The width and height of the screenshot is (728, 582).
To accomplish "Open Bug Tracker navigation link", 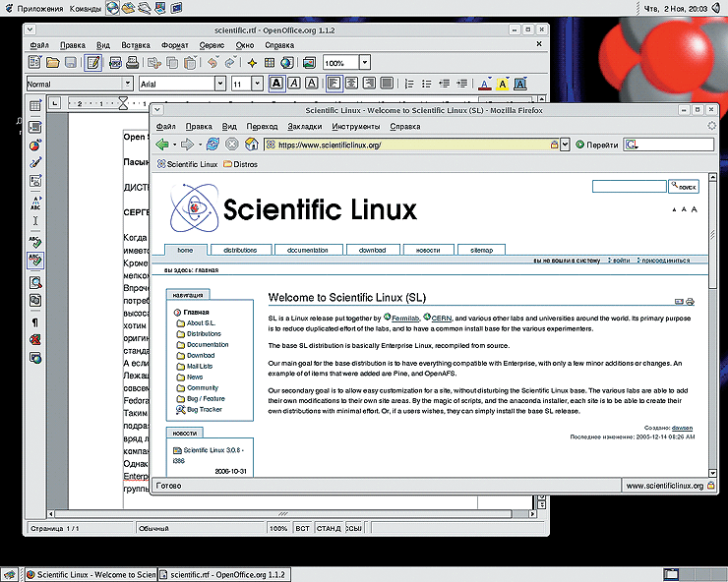I will (x=205, y=409).
